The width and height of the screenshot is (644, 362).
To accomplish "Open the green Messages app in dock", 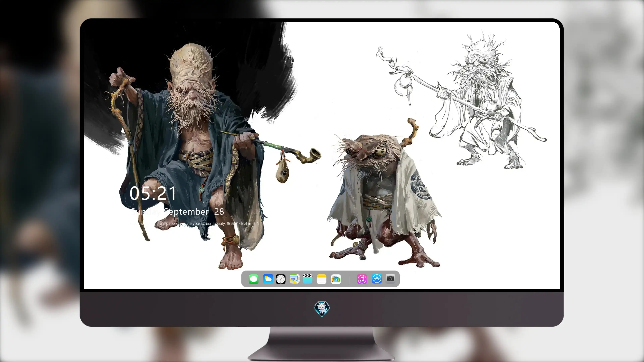I will point(254,279).
